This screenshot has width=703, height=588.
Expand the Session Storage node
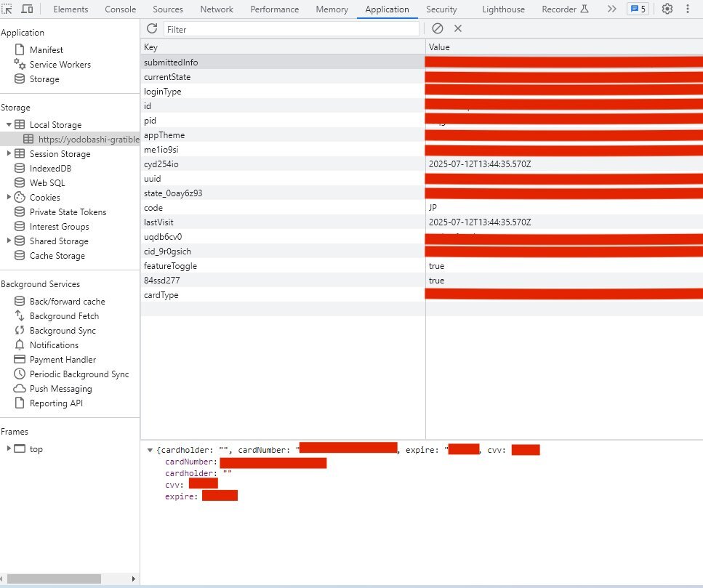click(x=9, y=153)
